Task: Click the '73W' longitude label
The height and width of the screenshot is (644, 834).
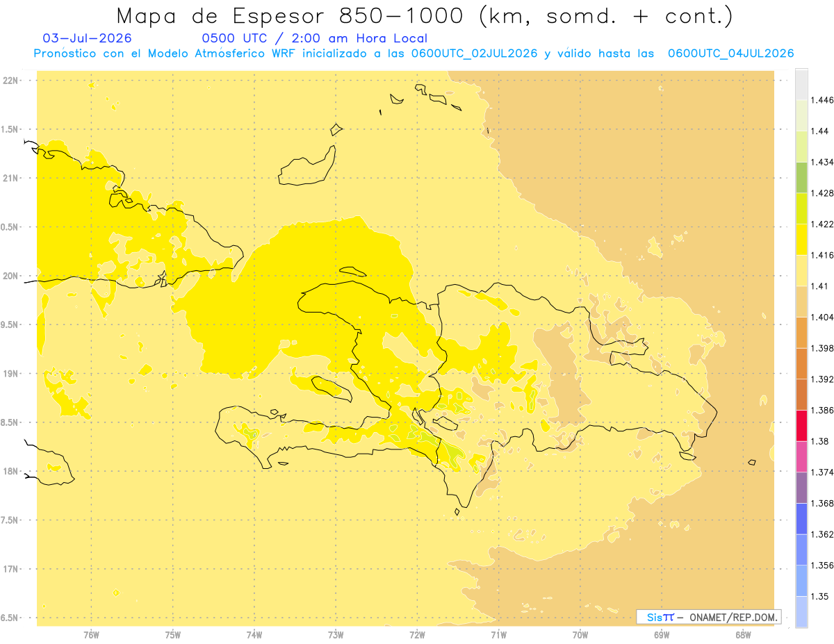Action: (336, 634)
